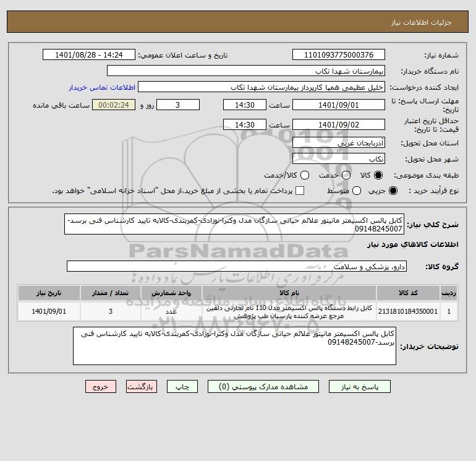Click the جزئیات اطلاعات نیاز page title
The image size is (476, 461).
[422, 22]
